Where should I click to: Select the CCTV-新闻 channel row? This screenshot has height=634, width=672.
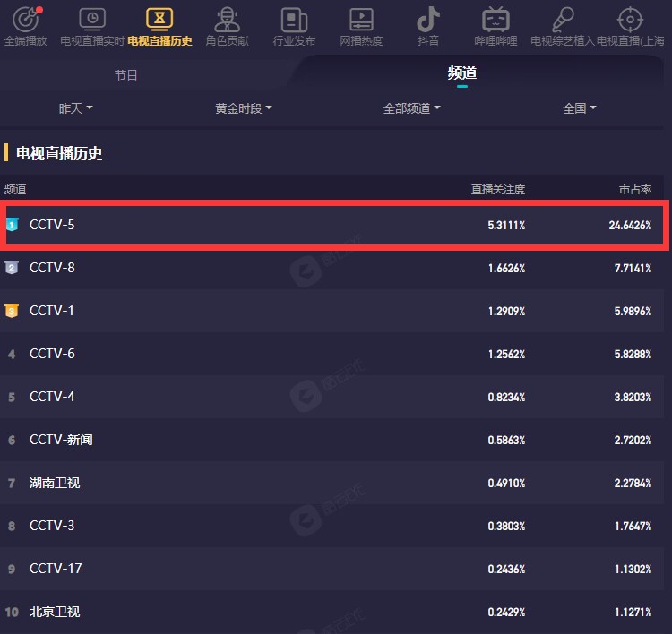click(x=332, y=440)
